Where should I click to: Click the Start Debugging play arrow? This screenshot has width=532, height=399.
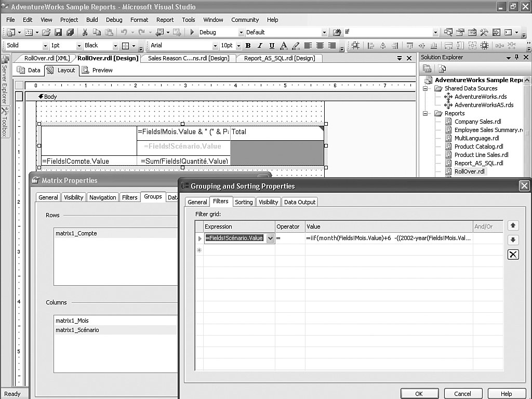[x=192, y=32]
